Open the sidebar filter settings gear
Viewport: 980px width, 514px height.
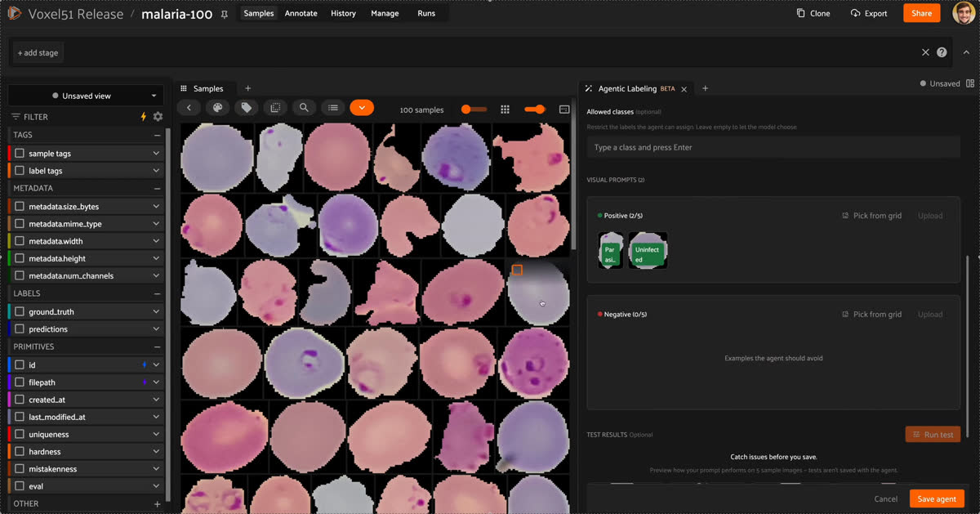click(158, 117)
